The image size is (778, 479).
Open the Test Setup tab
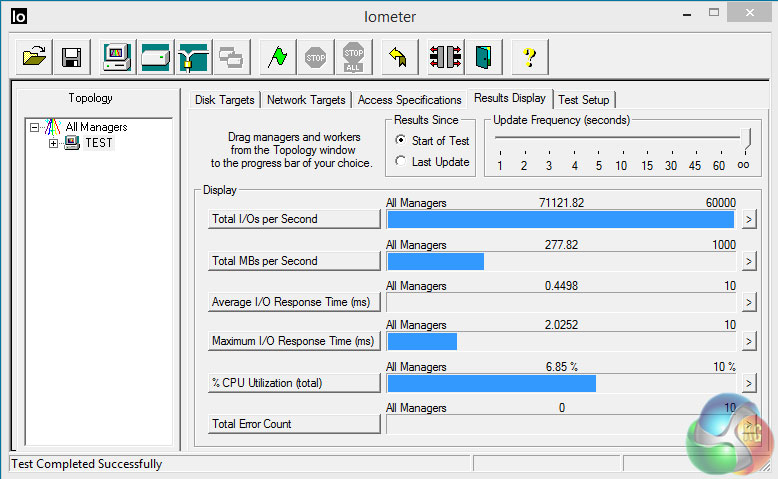[x=584, y=100]
